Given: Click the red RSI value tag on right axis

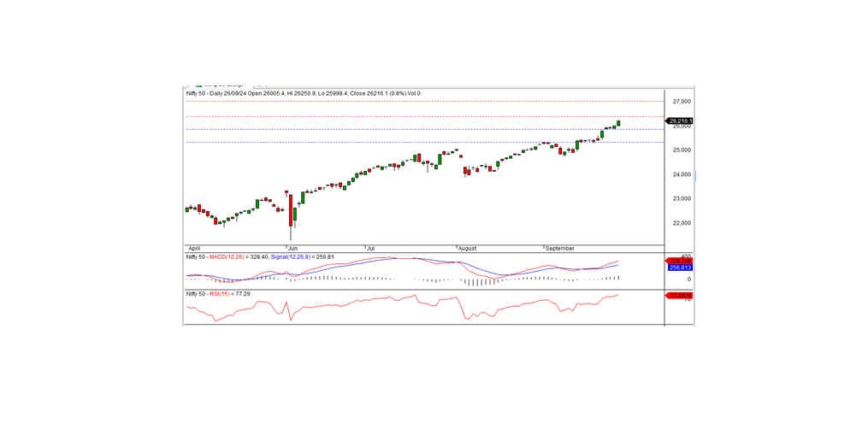Looking at the screenshot, I should (x=679, y=295).
